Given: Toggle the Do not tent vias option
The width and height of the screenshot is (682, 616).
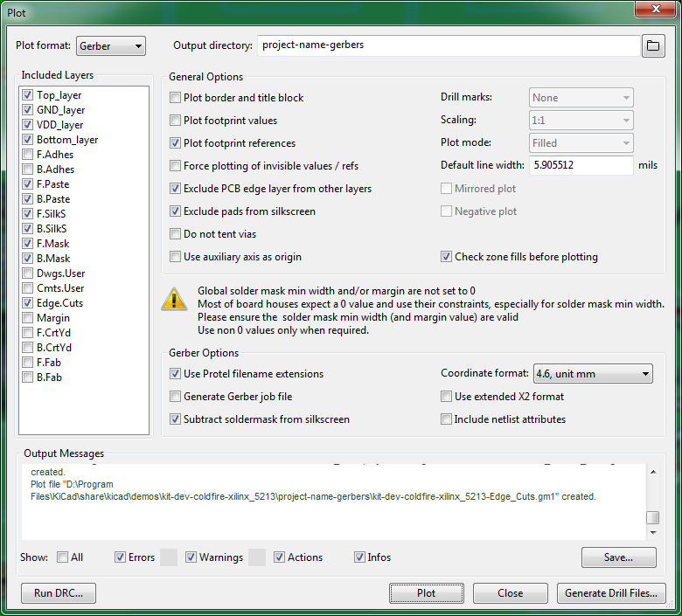Looking at the screenshot, I should point(176,234).
